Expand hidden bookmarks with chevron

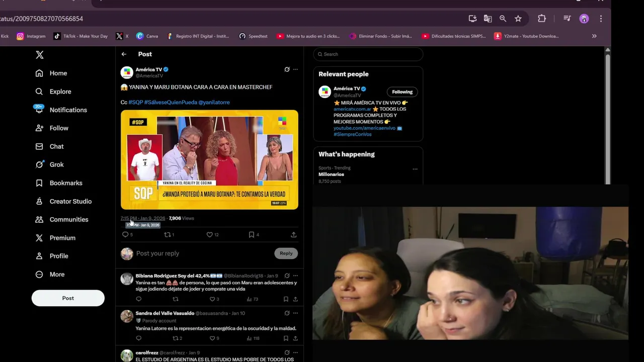[594, 36]
